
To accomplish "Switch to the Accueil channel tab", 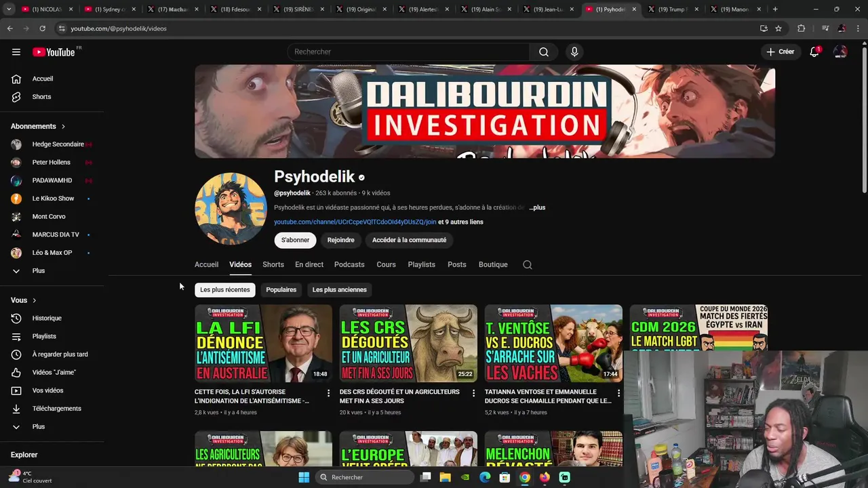I will click(x=206, y=265).
